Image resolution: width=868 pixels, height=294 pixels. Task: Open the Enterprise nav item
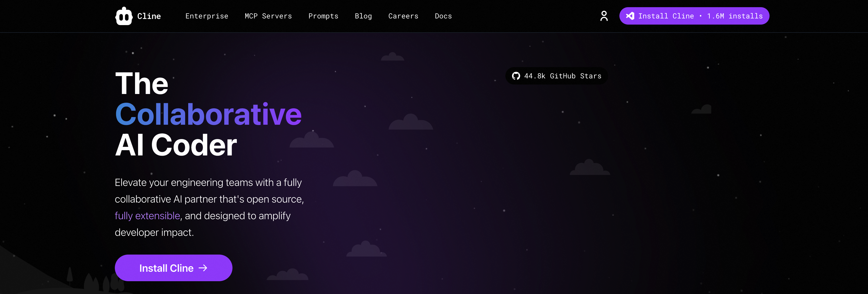click(x=207, y=16)
